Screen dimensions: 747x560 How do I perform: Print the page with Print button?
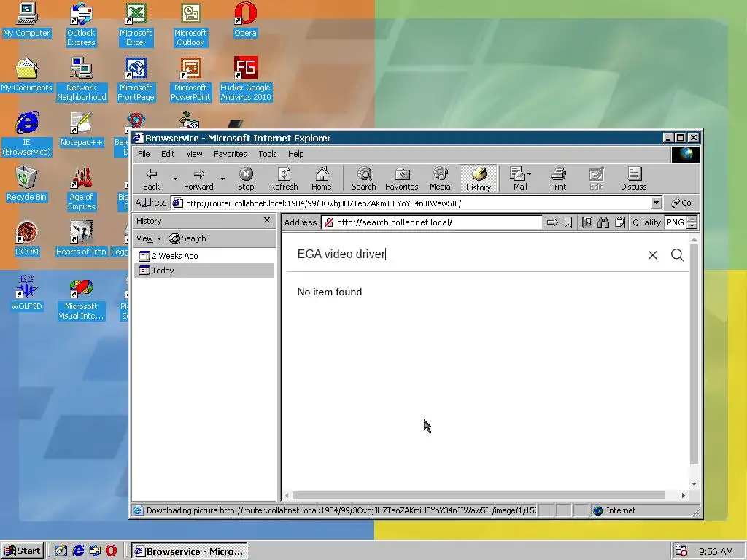558,179
